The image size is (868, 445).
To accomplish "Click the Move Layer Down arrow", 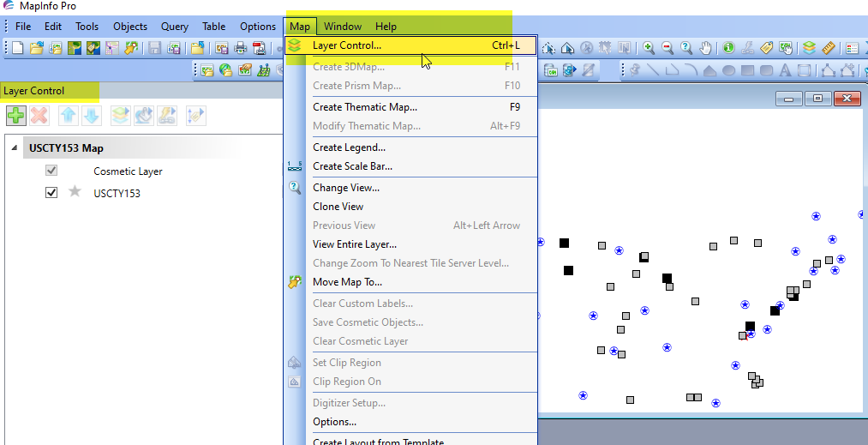I will point(92,115).
